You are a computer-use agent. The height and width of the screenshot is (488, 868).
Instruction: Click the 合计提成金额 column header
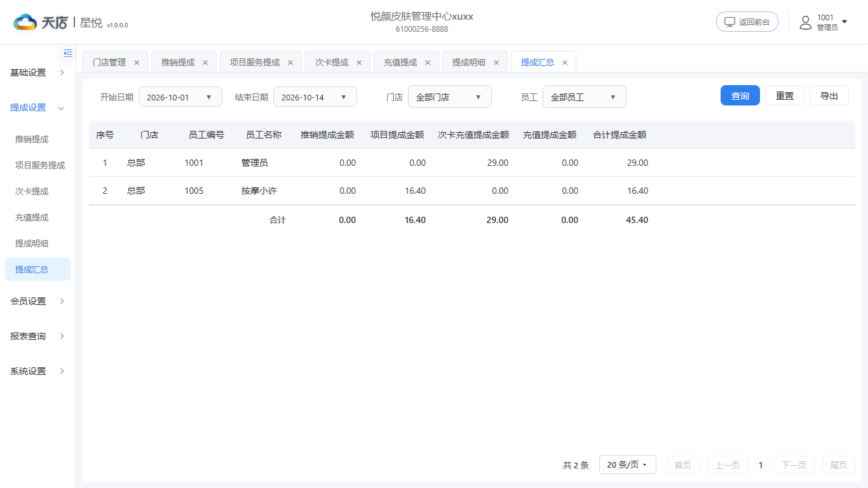point(620,135)
